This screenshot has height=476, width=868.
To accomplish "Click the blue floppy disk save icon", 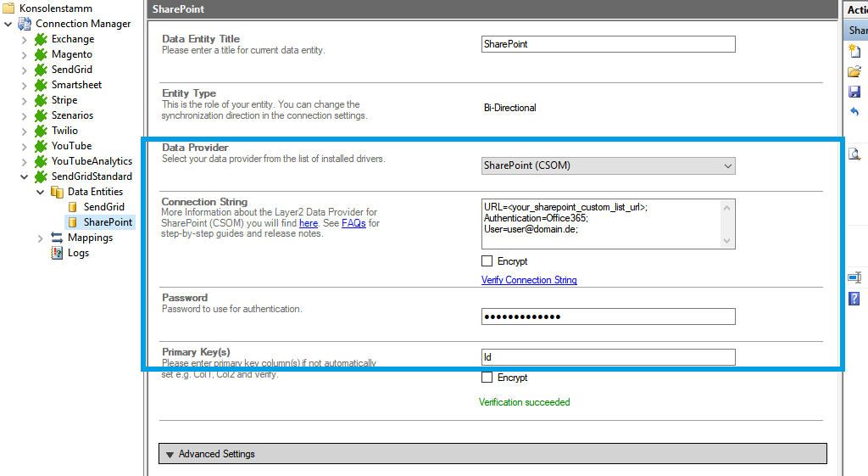I will pyautogui.click(x=854, y=92).
